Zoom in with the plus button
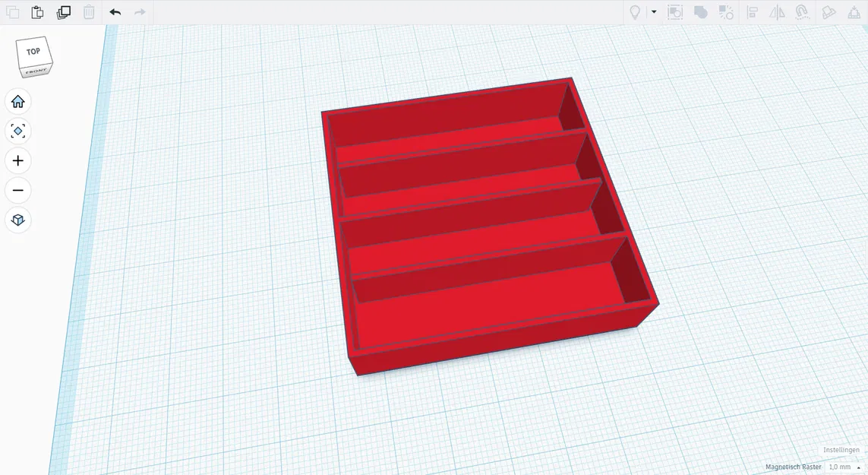868x475 pixels. (17, 160)
